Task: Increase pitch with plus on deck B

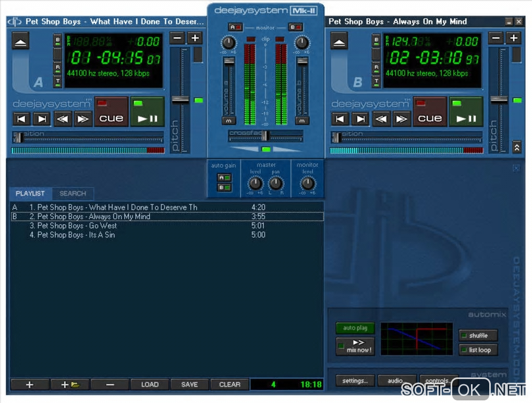Action: [x=514, y=38]
